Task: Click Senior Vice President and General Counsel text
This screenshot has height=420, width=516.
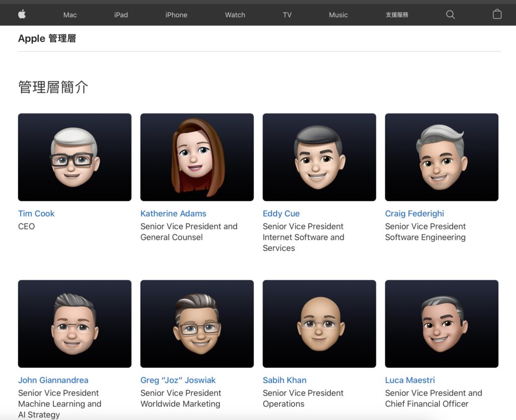Action: pos(189,232)
